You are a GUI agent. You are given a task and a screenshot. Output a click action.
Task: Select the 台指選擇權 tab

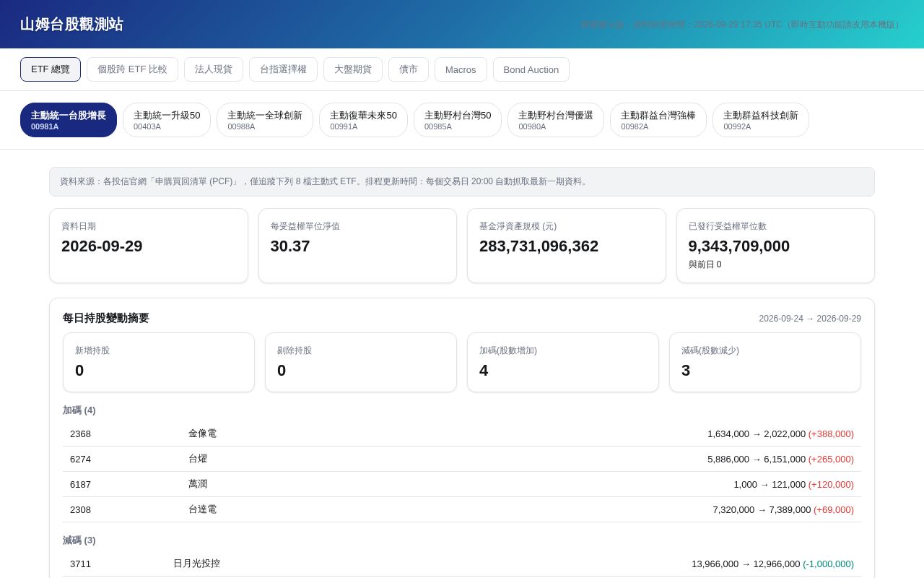point(283,69)
